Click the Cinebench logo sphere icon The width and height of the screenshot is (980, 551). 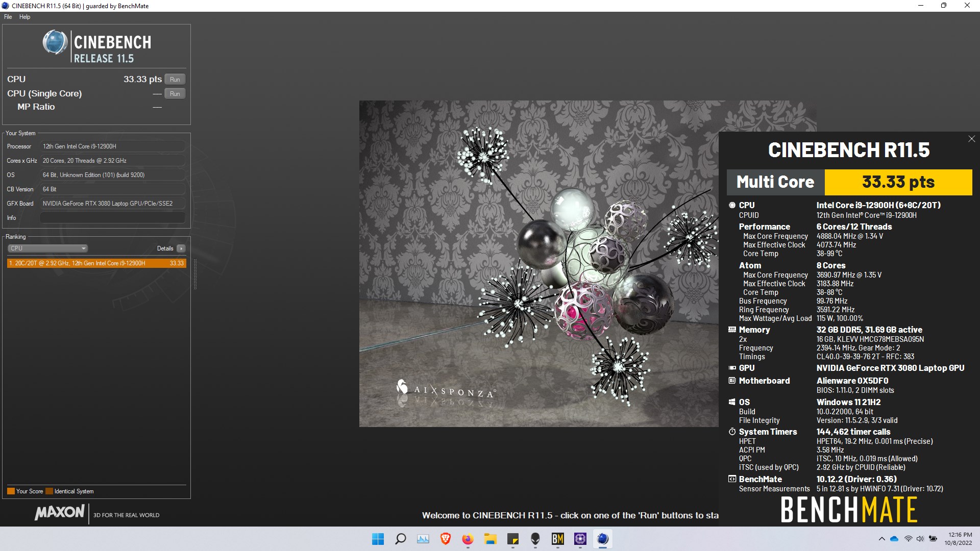tap(55, 43)
